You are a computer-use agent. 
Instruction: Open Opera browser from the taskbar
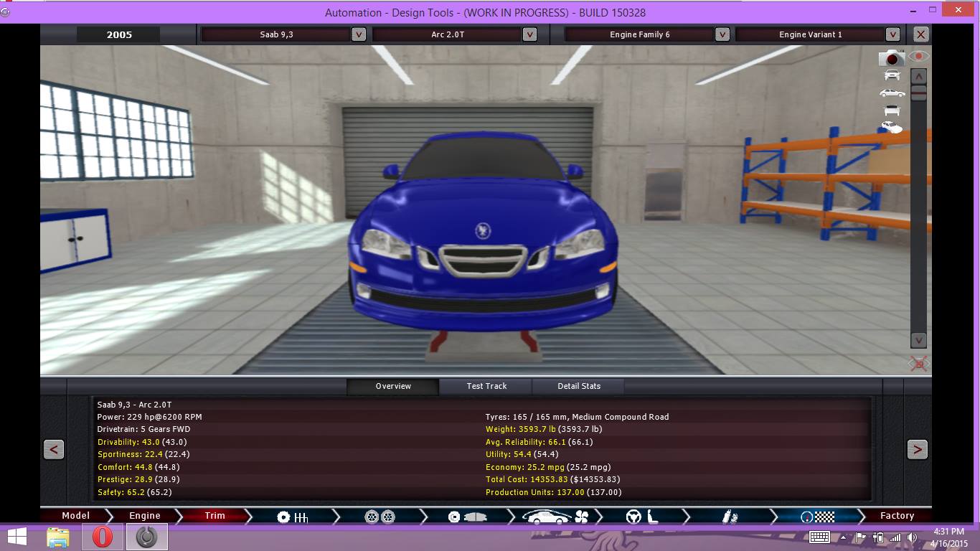(x=102, y=537)
